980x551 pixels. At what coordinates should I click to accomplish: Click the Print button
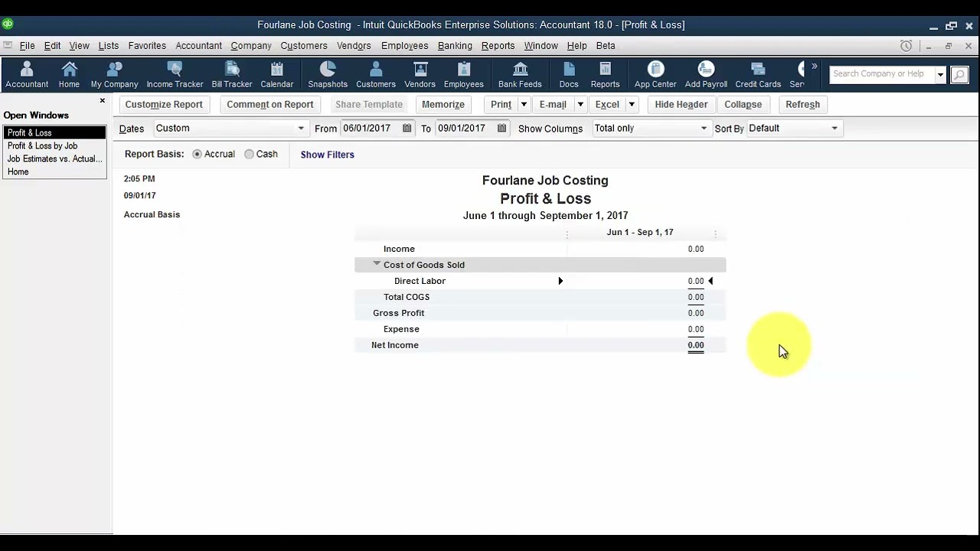(x=501, y=104)
